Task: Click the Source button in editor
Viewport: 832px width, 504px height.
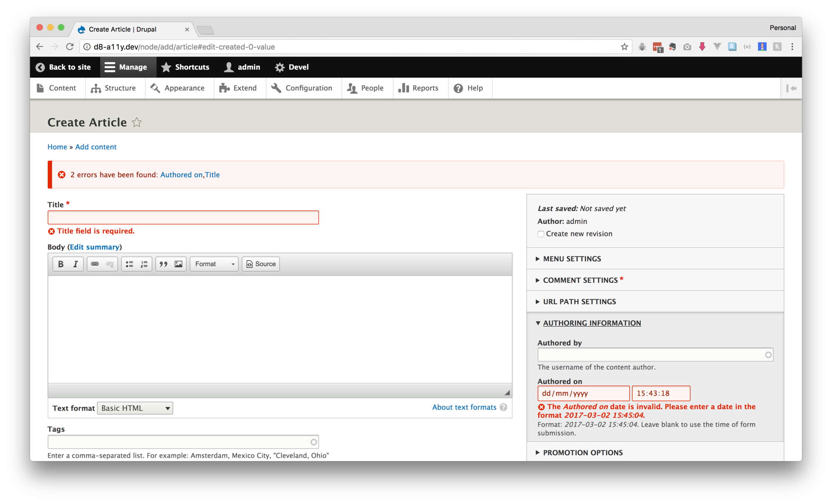Action: point(261,264)
